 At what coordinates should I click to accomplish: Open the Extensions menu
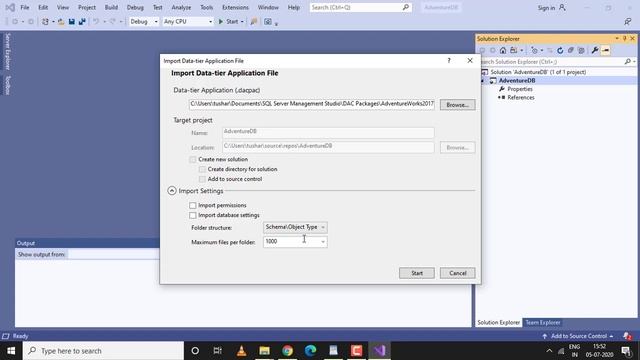(x=235, y=7)
